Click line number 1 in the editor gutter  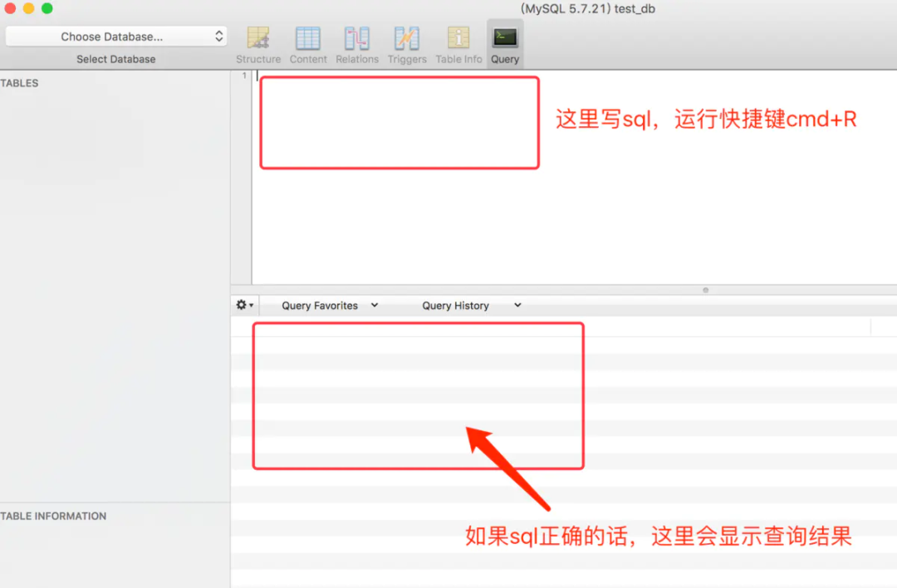click(x=243, y=75)
